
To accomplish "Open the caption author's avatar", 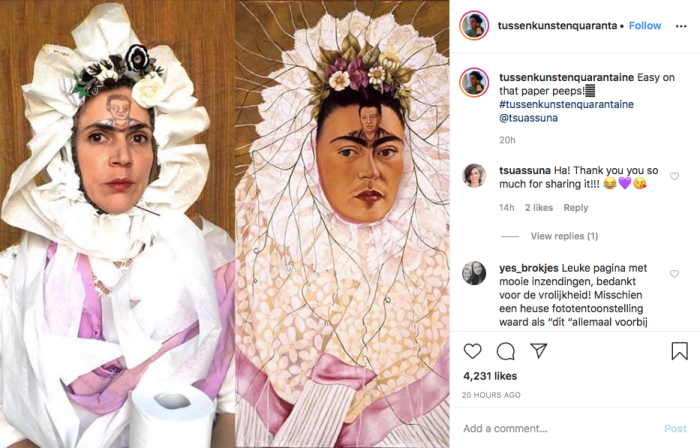I will coord(475,82).
